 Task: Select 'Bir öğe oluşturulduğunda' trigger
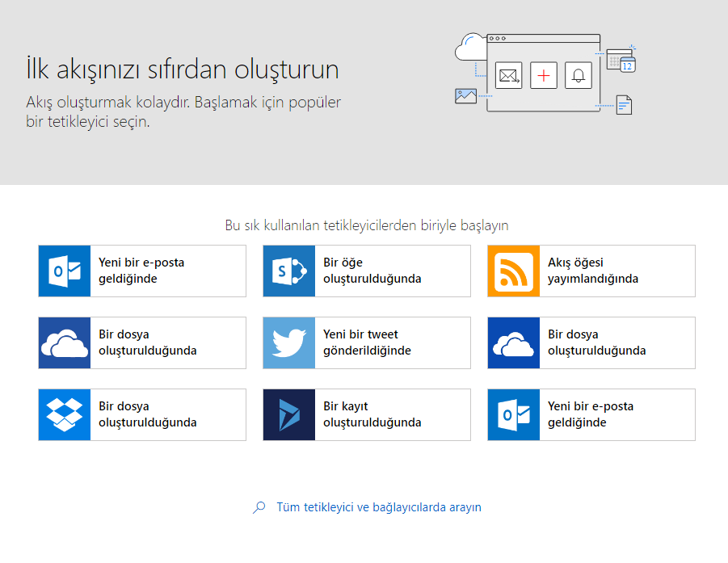coord(367,271)
